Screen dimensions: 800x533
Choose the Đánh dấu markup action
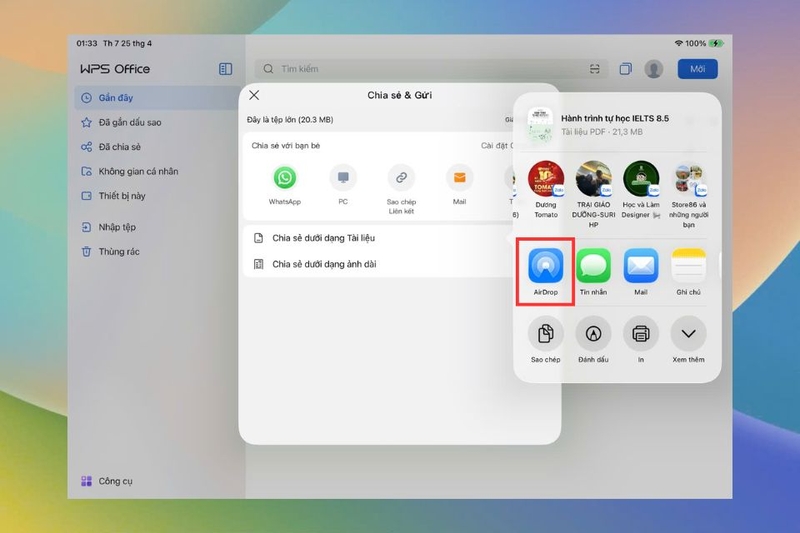[x=593, y=334]
